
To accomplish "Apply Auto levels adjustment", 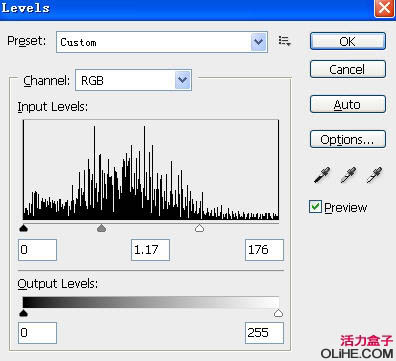I will (348, 104).
